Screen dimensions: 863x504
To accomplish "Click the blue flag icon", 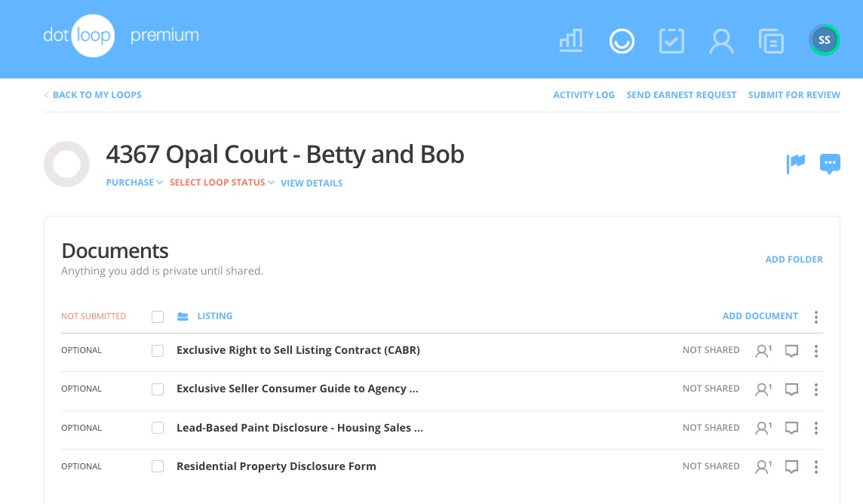I will pyautogui.click(x=796, y=163).
